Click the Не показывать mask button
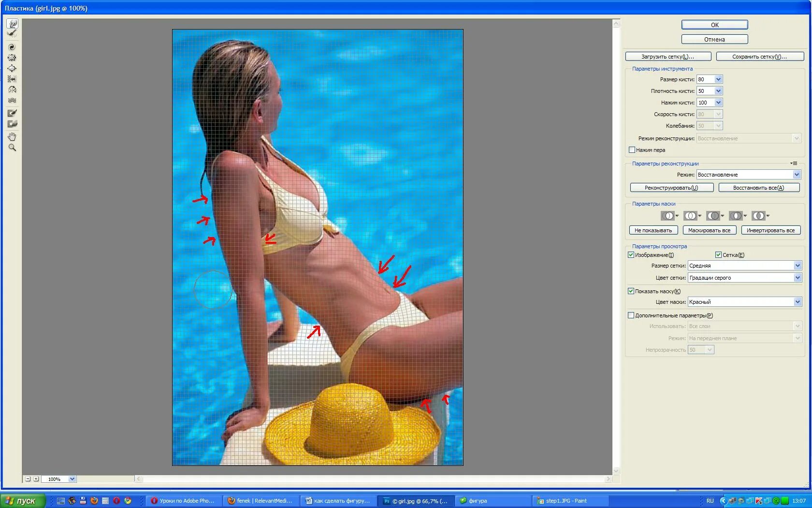Screen dimensions: 812x508 point(653,230)
